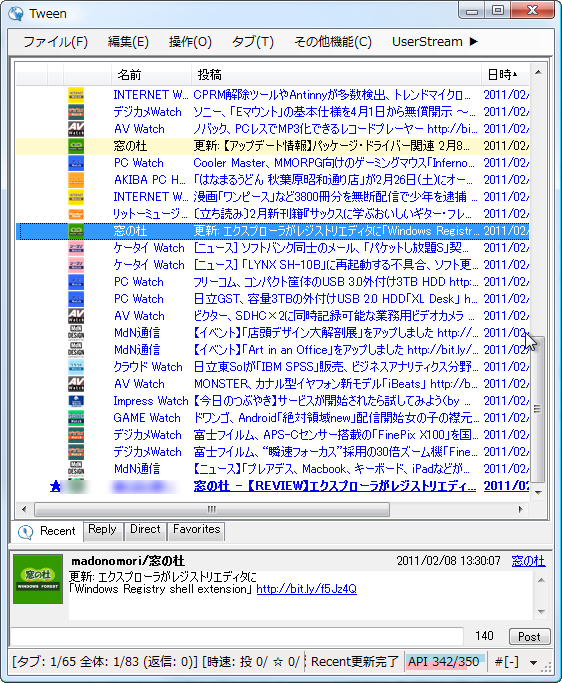Select the 窓の杜 【REVIEW】 bold unread tweet
This screenshot has width=562, height=683.
(x=335, y=486)
